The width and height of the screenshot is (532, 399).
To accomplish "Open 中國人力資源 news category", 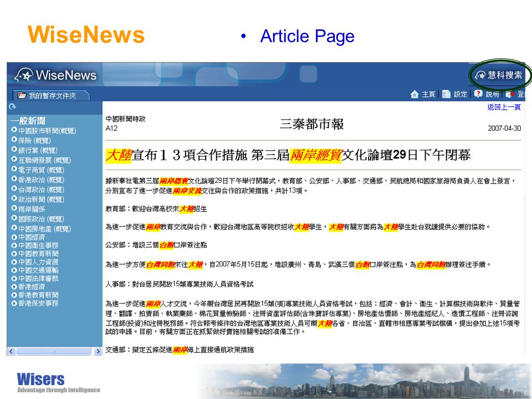I will click(38, 262).
